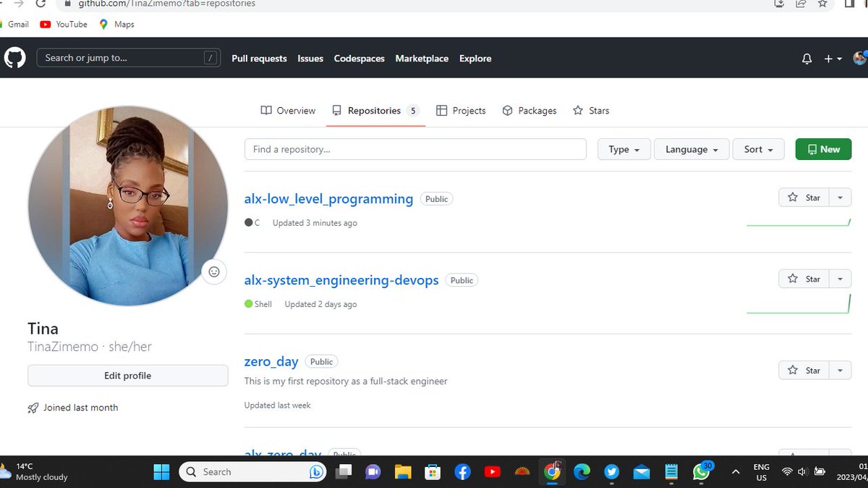Open the Twitter taskbar icon

[x=612, y=472]
